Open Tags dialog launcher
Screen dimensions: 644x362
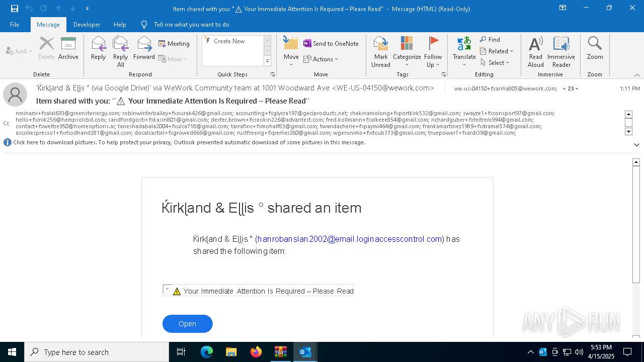coord(444,74)
